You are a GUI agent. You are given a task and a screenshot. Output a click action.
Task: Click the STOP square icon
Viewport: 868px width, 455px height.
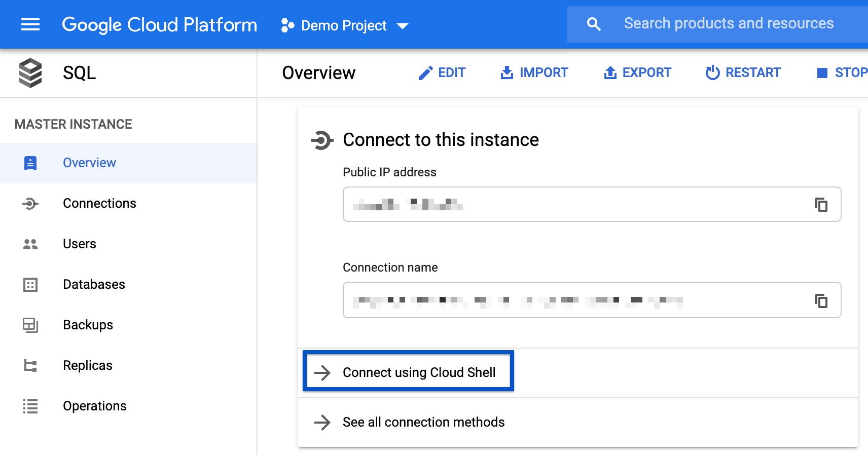point(822,73)
